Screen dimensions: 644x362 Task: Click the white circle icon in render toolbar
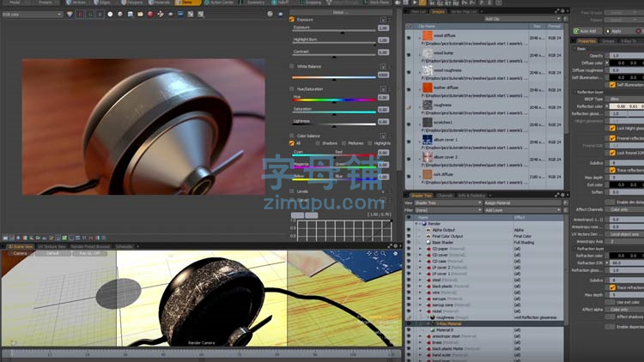click(x=110, y=14)
